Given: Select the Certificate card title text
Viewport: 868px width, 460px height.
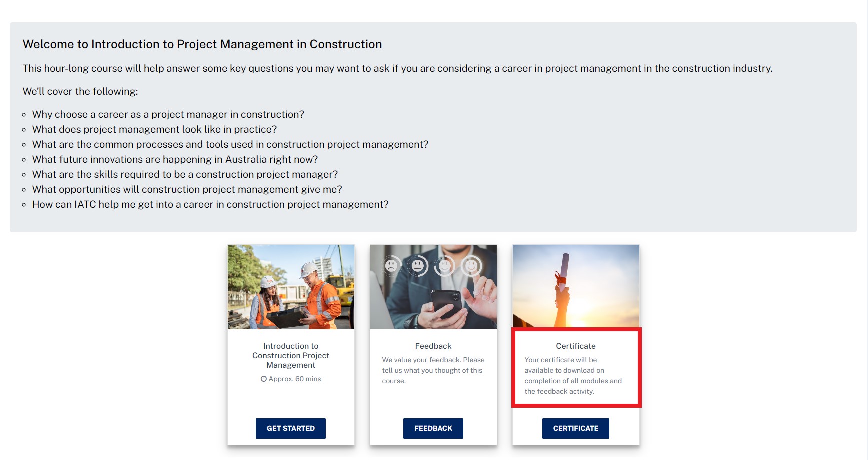Looking at the screenshot, I should coord(575,346).
